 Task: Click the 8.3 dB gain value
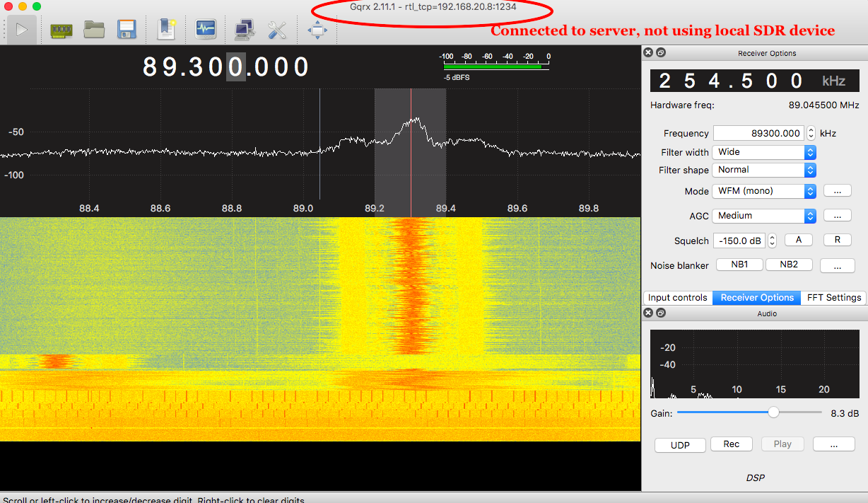click(x=845, y=413)
